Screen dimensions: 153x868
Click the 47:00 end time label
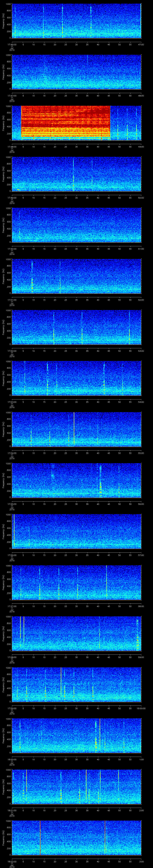tap(141, 44)
